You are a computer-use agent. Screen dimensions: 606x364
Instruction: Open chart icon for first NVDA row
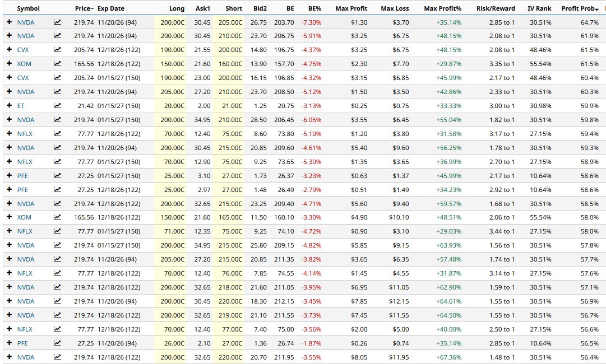[57, 22]
